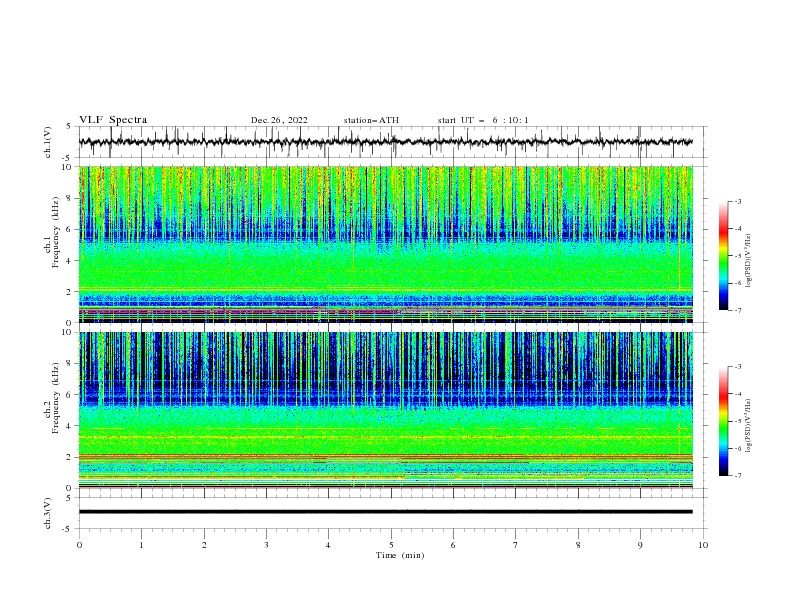Click the upper PSD color scale bar

(x=724, y=256)
